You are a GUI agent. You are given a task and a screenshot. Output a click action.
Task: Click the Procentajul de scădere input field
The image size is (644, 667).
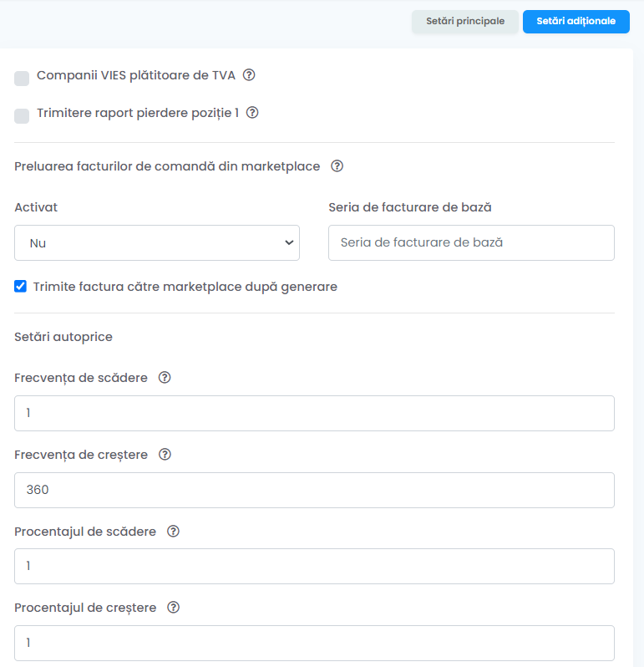point(314,566)
